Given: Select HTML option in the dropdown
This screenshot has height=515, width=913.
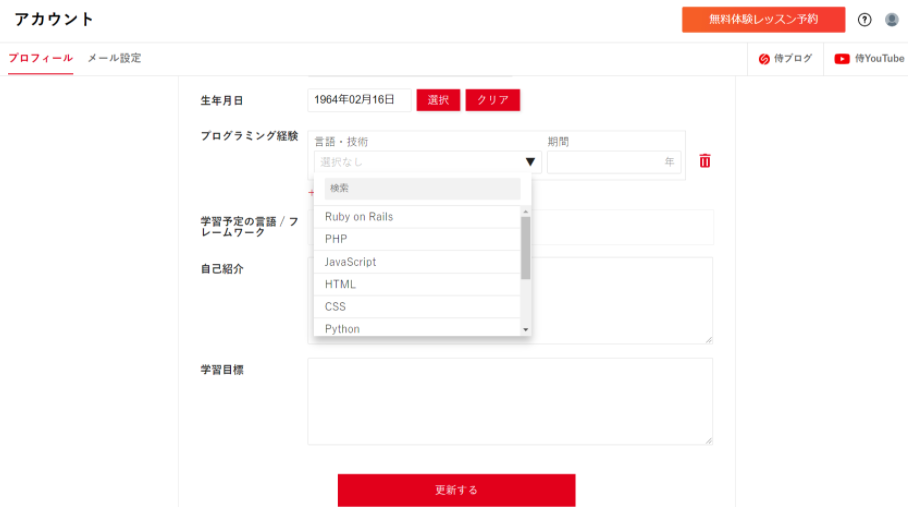Looking at the screenshot, I should coord(340,285).
